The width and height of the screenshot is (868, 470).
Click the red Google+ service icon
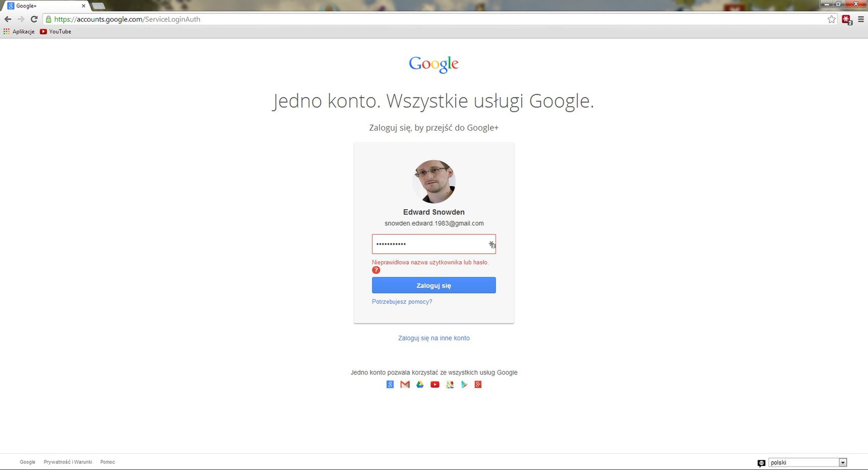(478, 384)
